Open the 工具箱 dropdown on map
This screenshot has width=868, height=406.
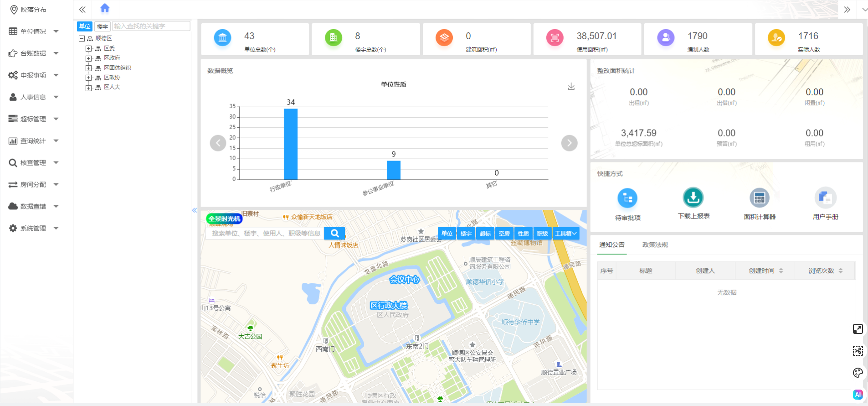tap(566, 234)
